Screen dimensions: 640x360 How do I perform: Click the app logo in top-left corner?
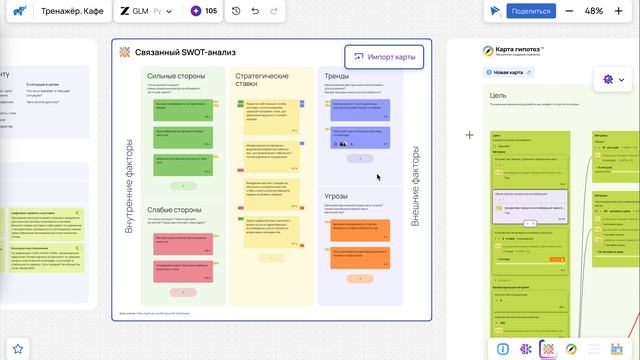tap(19, 11)
